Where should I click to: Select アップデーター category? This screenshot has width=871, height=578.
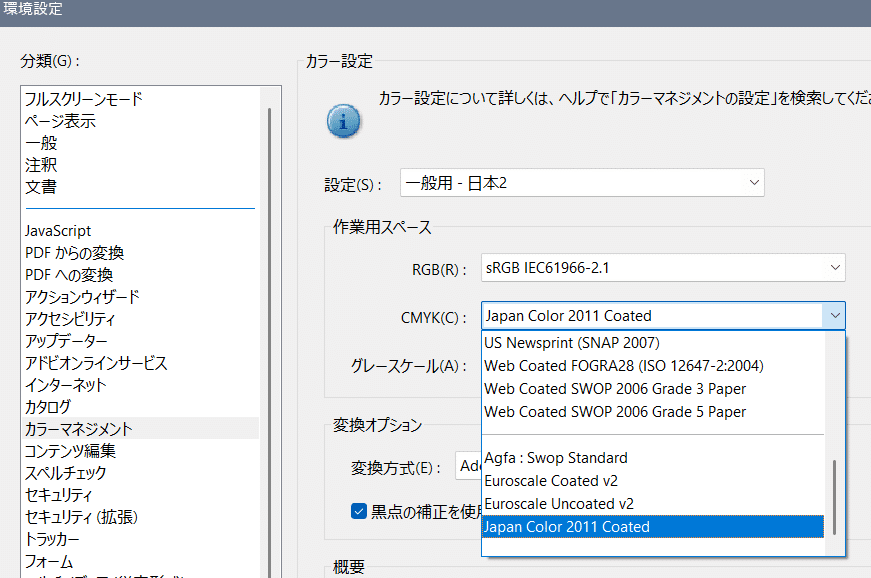(x=141, y=341)
